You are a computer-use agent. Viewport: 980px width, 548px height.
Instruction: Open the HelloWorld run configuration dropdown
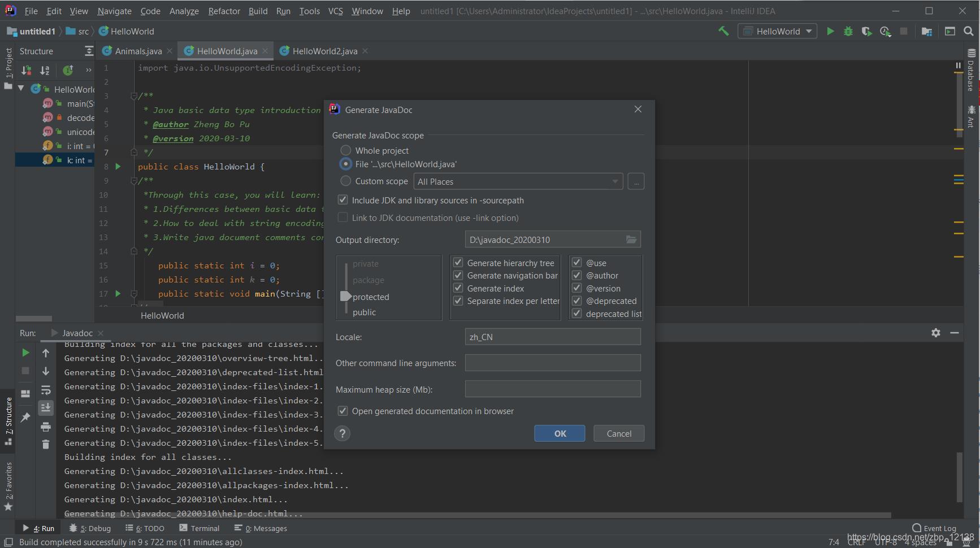pyautogui.click(x=777, y=31)
